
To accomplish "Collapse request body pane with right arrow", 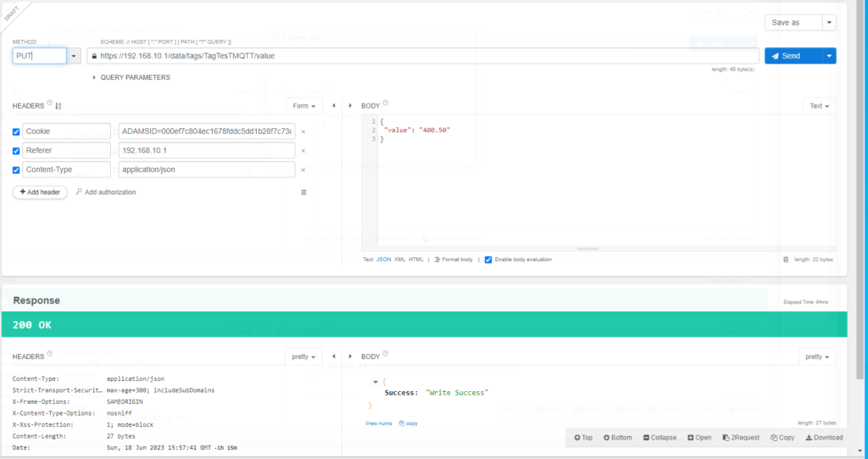I will point(350,105).
